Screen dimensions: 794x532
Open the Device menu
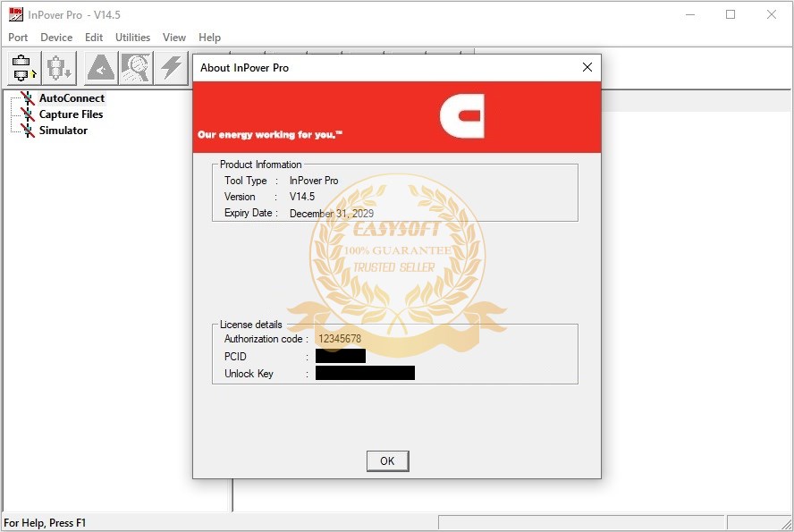click(56, 38)
